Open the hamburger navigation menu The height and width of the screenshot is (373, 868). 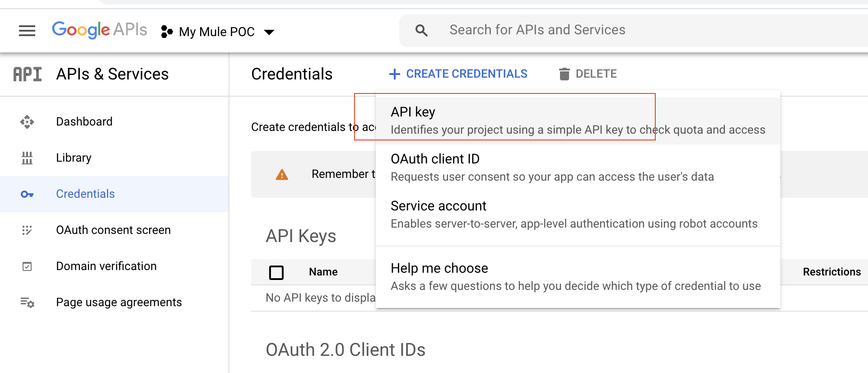[27, 31]
